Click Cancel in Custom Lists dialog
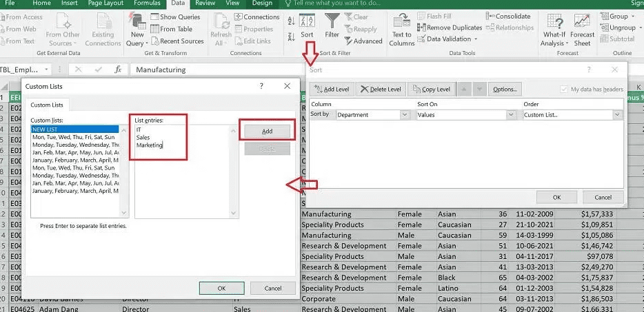This screenshot has height=312, width=644. click(272, 288)
